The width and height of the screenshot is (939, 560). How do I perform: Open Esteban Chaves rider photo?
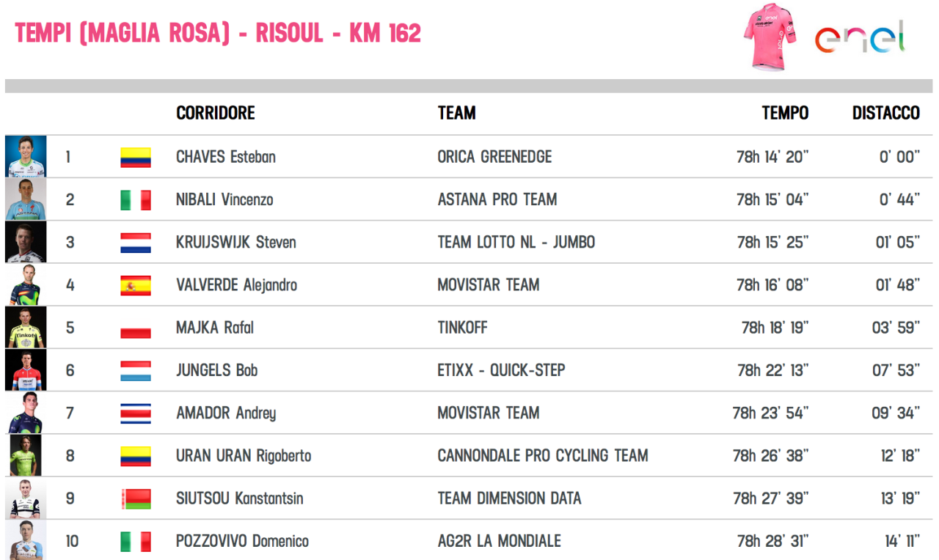click(26, 156)
